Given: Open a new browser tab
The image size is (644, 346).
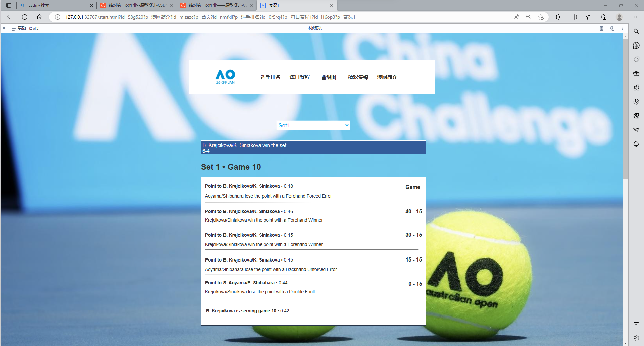Looking at the screenshot, I should coord(343,5).
